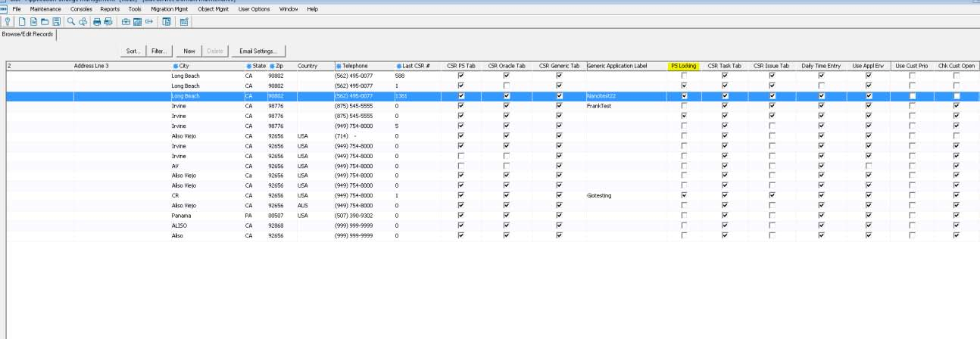Click the floppy disk save icon
980x339 pixels.
coord(56,22)
